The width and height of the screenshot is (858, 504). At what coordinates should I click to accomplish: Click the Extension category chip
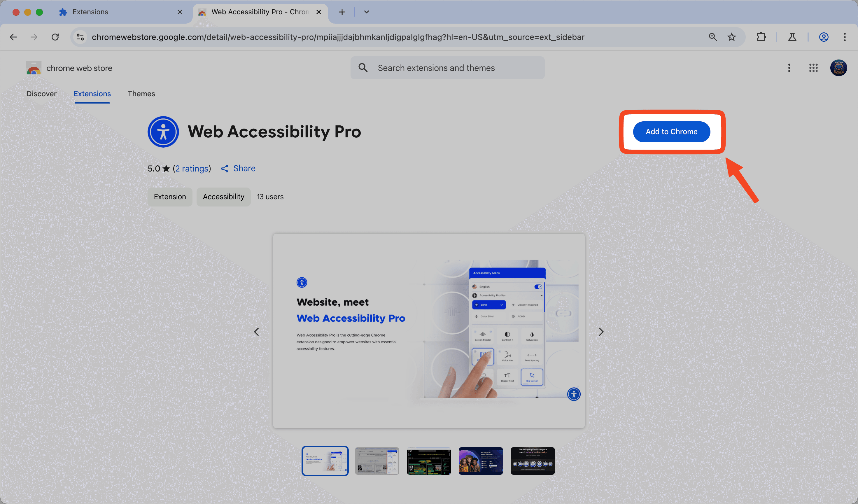point(170,197)
